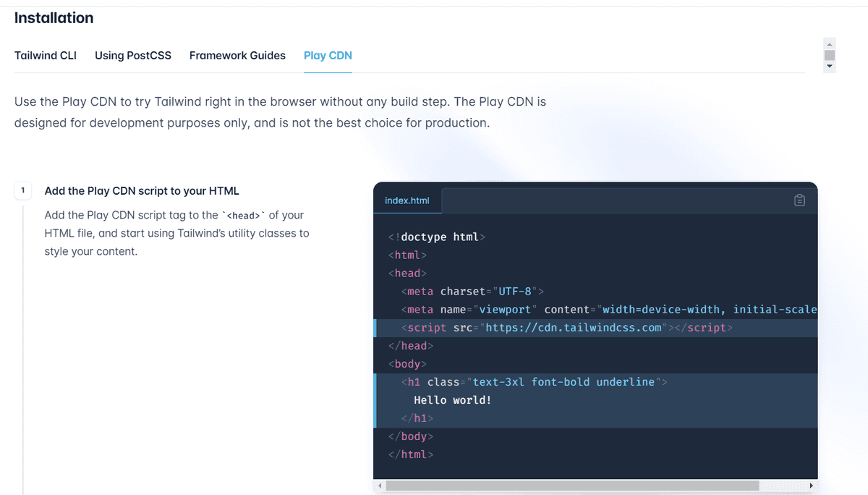868x495 pixels.
Task: Copy the code snippet using the clipboard icon
Action: point(799,200)
